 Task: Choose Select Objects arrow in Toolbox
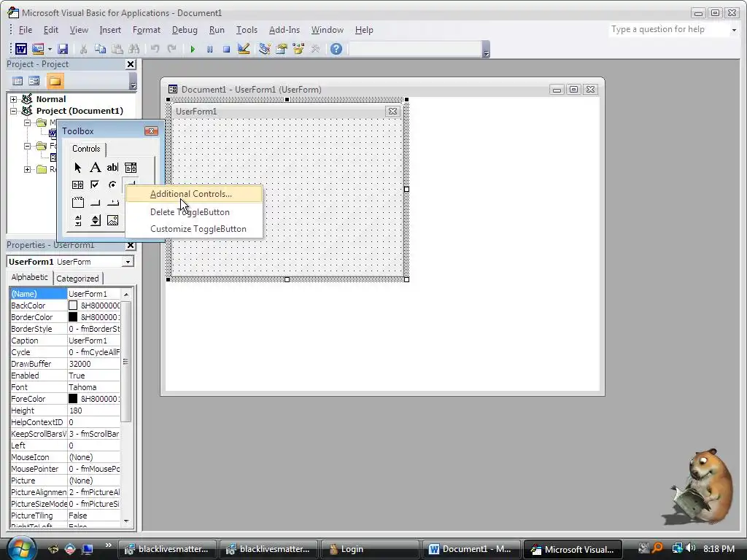[x=77, y=168]
